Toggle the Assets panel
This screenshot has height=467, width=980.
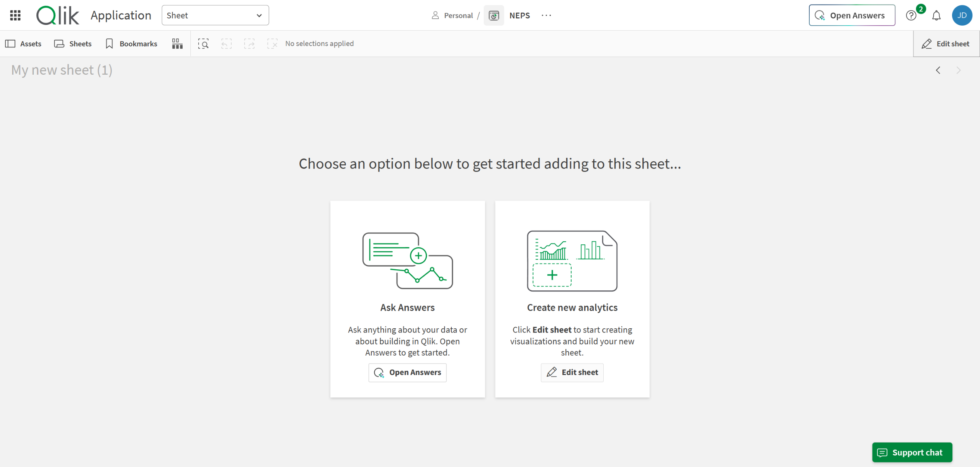[x=23, y=44]
